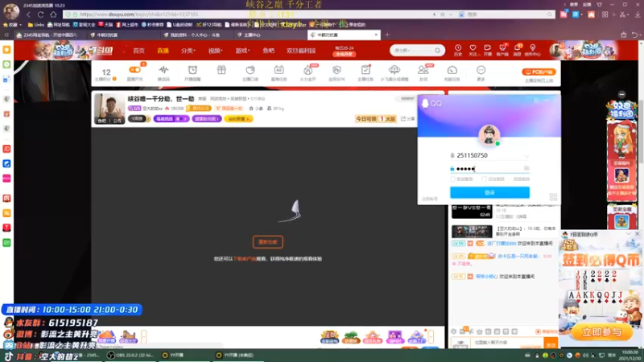The height and width of the screenshot is (362, 644).
Task: Click the Douyu search magnifier icon
Action: coord(438,51)
